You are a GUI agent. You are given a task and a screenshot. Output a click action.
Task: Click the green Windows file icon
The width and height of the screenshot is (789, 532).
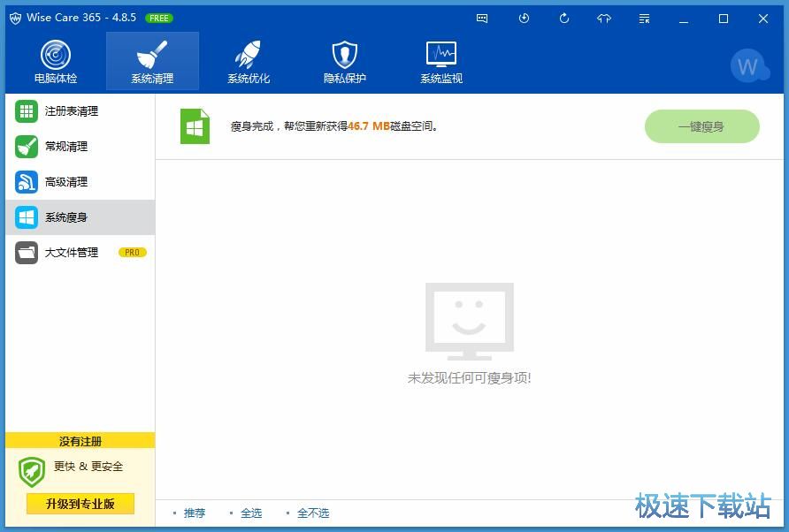(x=195, y=126)
